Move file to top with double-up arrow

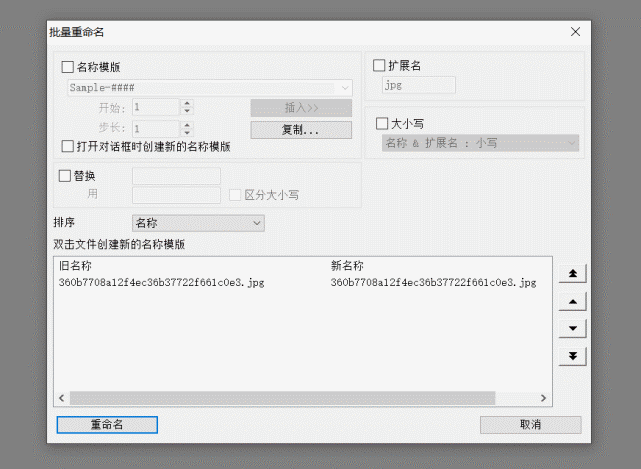click(572, 274)
